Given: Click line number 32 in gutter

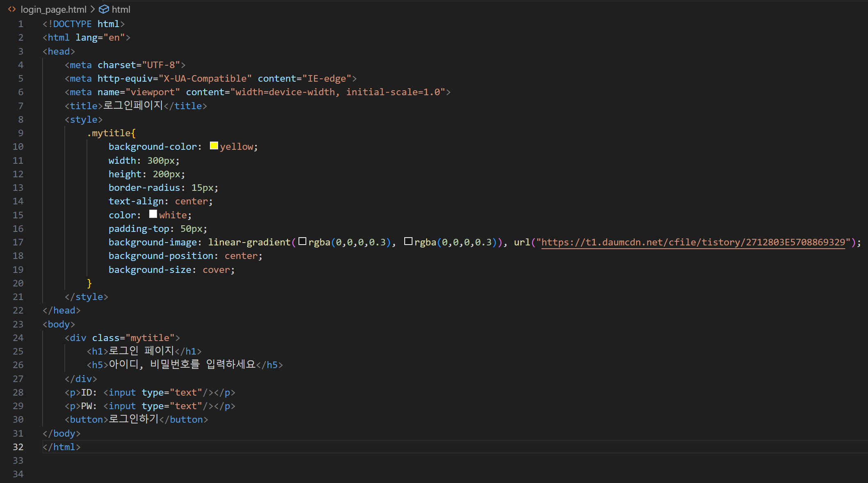Looking at the screenshot, I should click(x=18, y=447).
